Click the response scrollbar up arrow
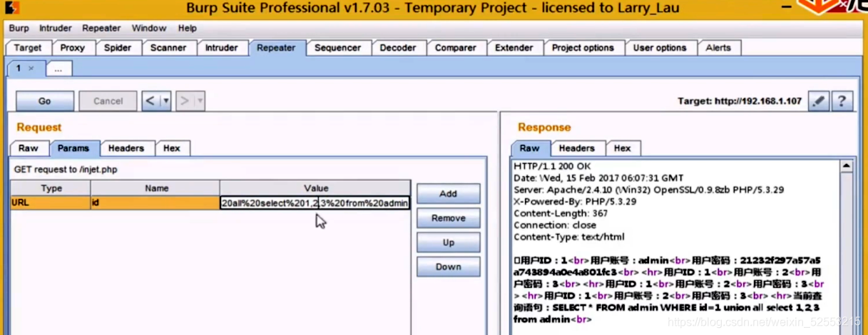 click(847, 167)
